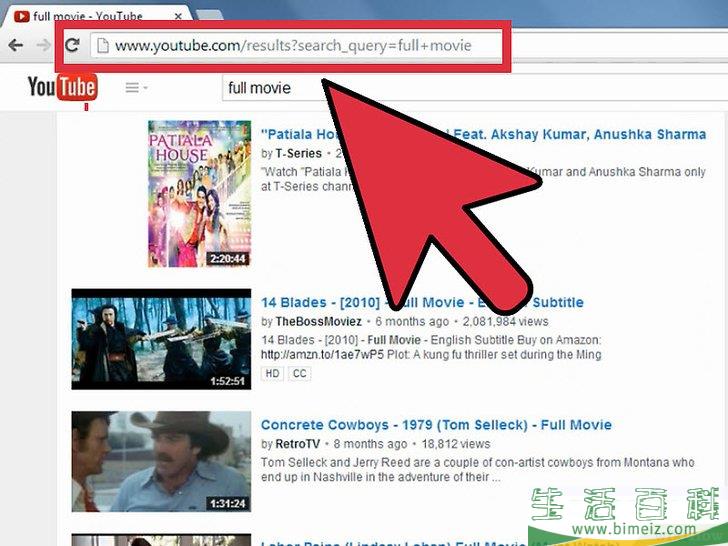This screenshot has height=546, width=728.
Task: Open '14 Blades - [2010]' title link
Action: [422, 302]
